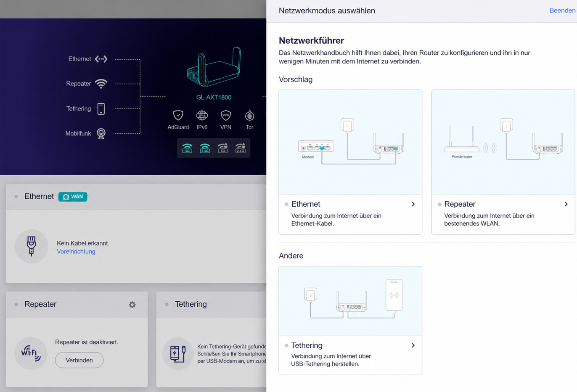The width and height of the screenshot is (577, 392).
Task: Choose the Repeater connection option title
Action: (460, 204)
